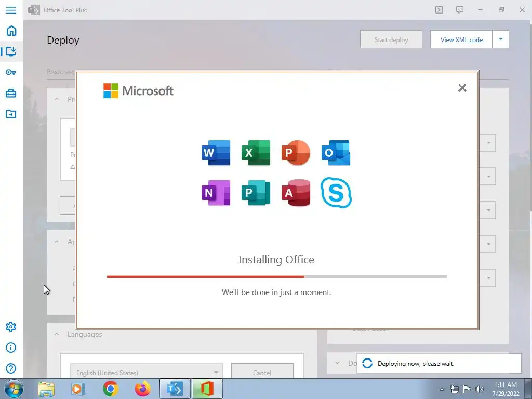Open Settings via the gear icon

(x=11, y=327)
